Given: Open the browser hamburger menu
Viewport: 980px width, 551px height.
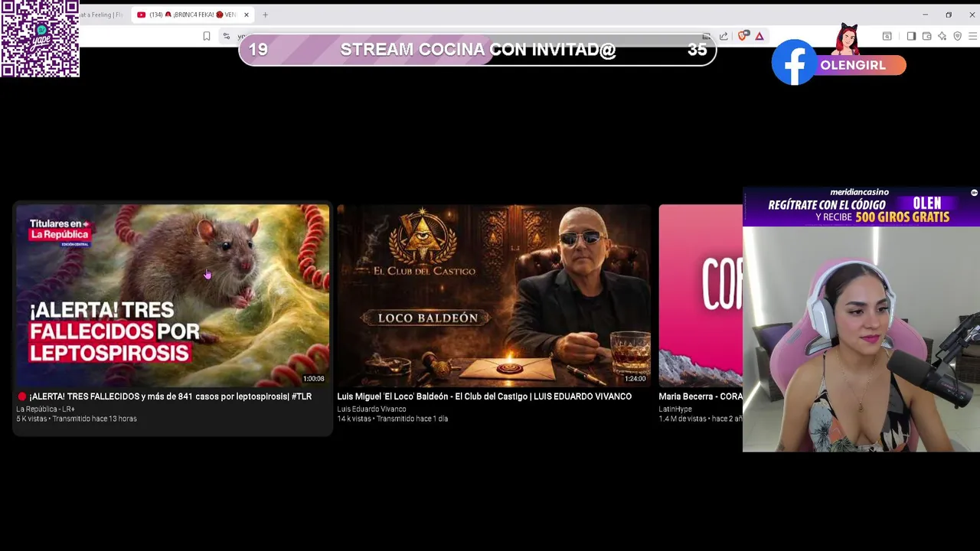Looking at the screenshot, I should 972,36.
